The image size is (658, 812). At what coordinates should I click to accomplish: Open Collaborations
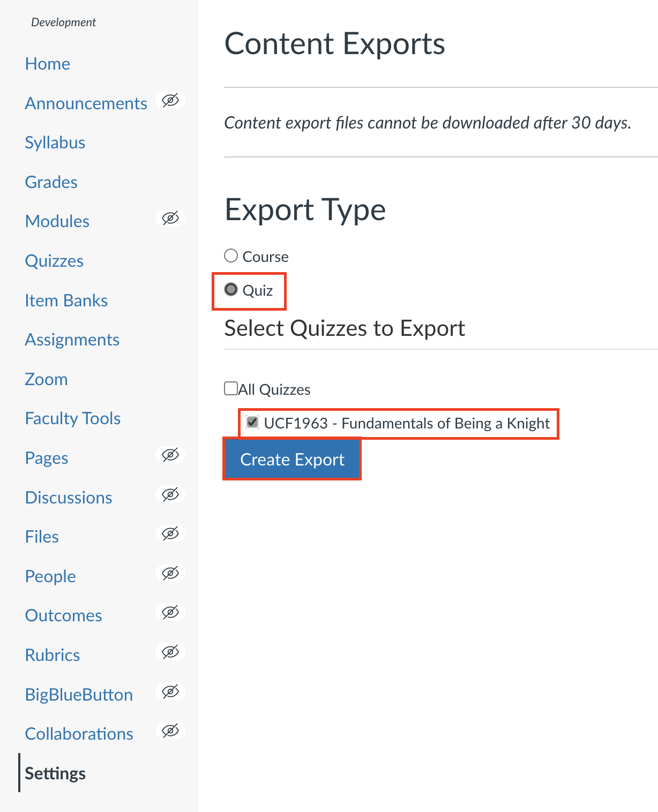[79, 734]
